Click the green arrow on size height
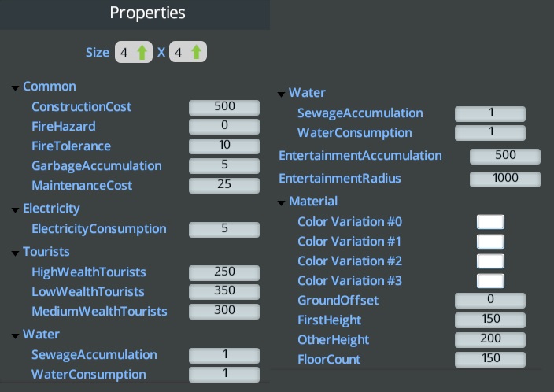Screen dimensions: 554x392 click(197, 53)
